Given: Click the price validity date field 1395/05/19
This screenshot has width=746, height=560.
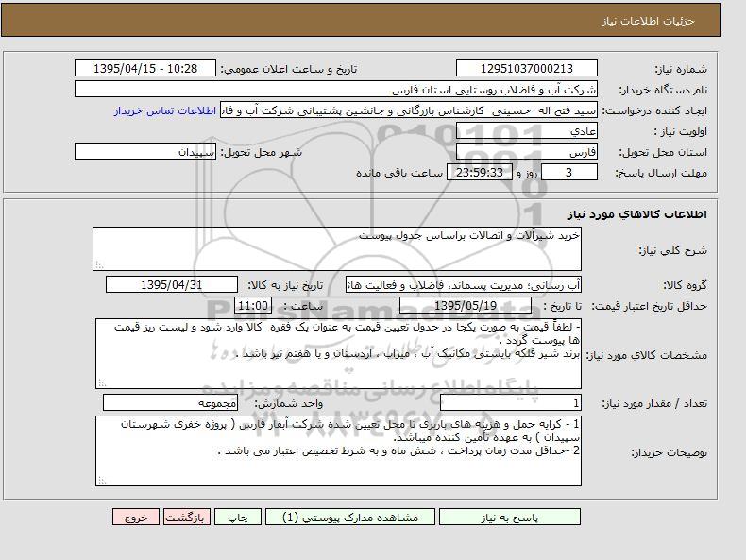Looking at the screenshot, I should tap(466, 305).
